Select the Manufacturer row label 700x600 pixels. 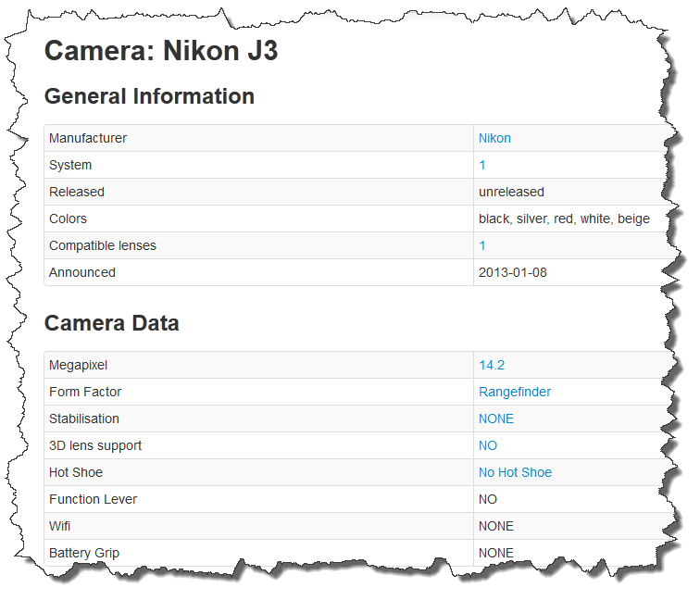(x=88, y=138)
